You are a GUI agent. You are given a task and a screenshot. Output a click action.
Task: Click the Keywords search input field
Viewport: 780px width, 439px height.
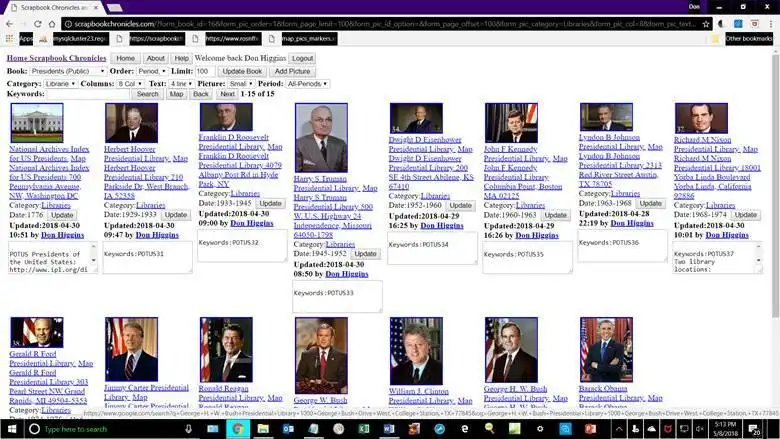pos(88,93)
